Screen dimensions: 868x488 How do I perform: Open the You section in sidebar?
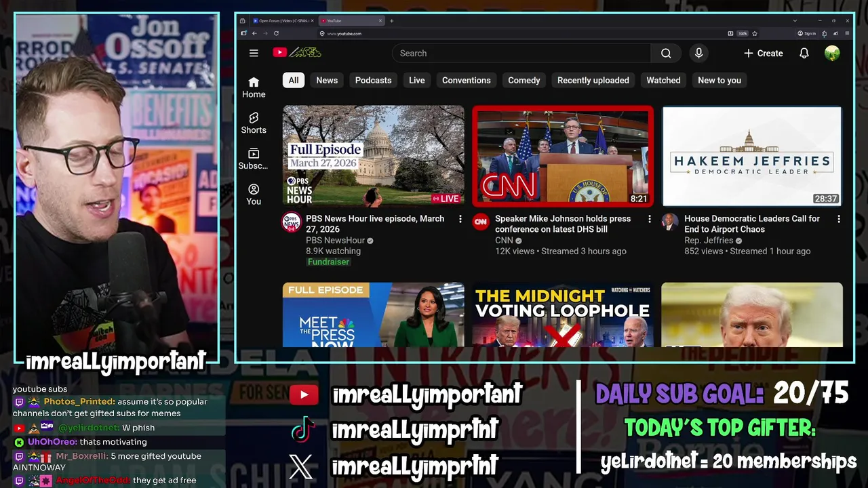pos(254,195)
